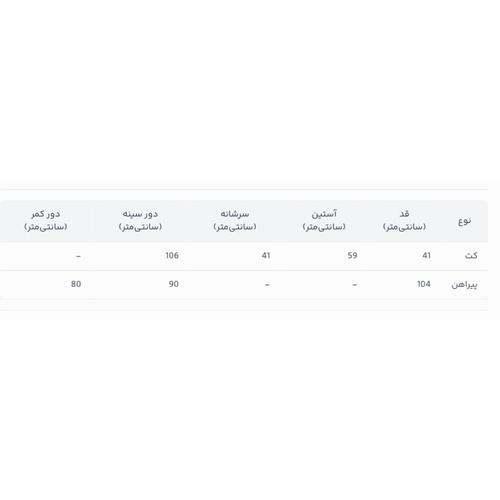Click the dash in shirt sleeve cell
This screenshot has width=500, height=500.
tap(355, 285)
